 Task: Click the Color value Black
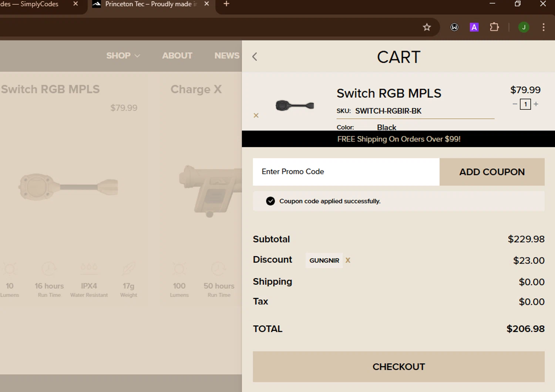[387, 127]
